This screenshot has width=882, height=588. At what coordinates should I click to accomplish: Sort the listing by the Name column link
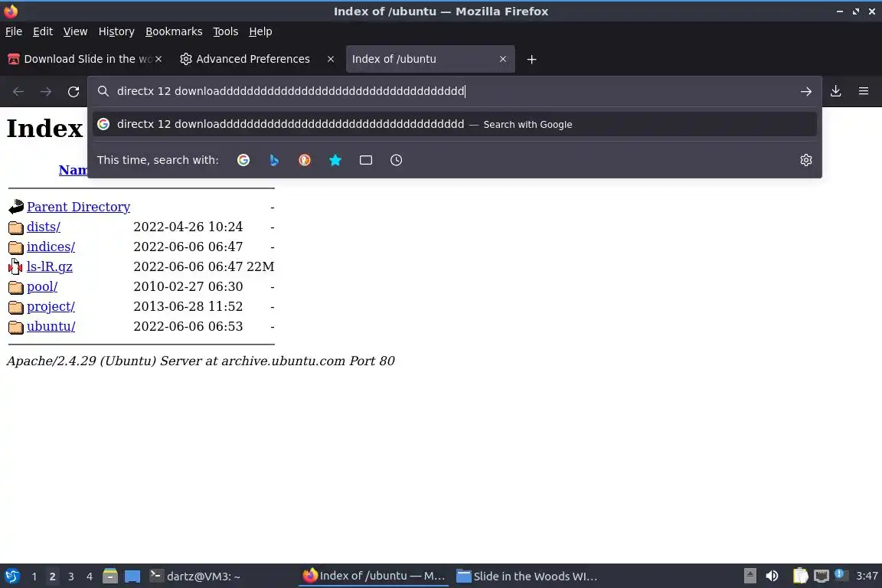[x=73, y=170]
